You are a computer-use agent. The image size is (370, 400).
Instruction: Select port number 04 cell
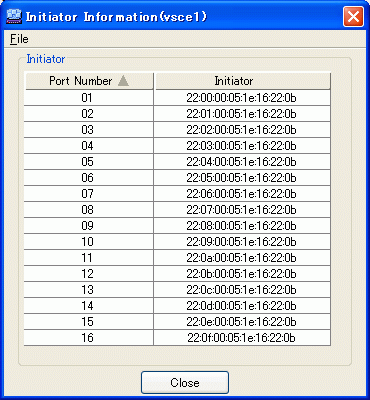tap(89, 146)
